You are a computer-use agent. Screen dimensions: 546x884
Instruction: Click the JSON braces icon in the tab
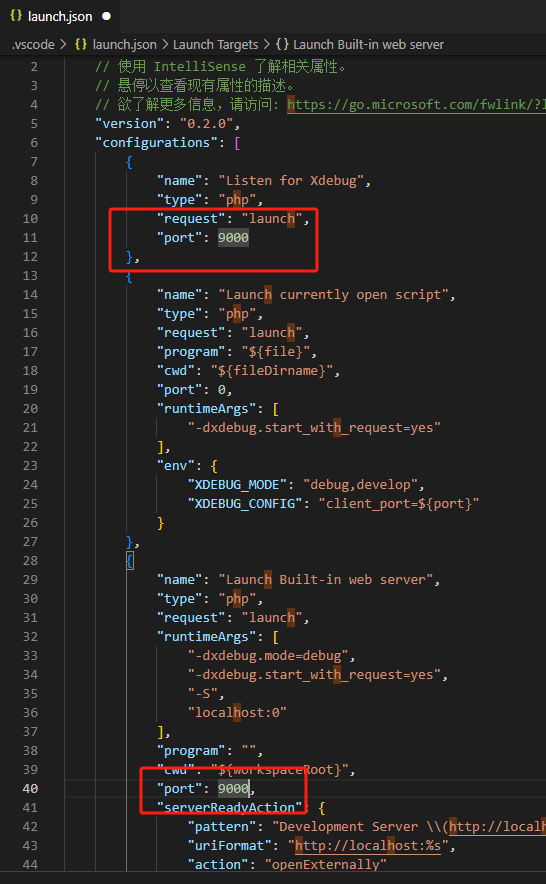coord(16,16)
